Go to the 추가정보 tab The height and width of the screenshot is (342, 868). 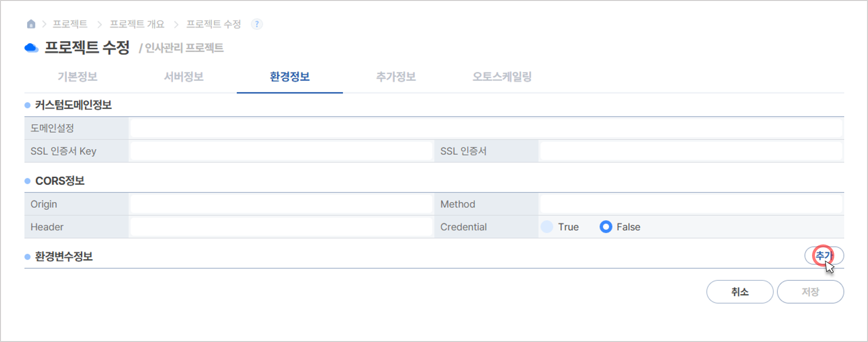pyautogui.click(x=396, y=77)
